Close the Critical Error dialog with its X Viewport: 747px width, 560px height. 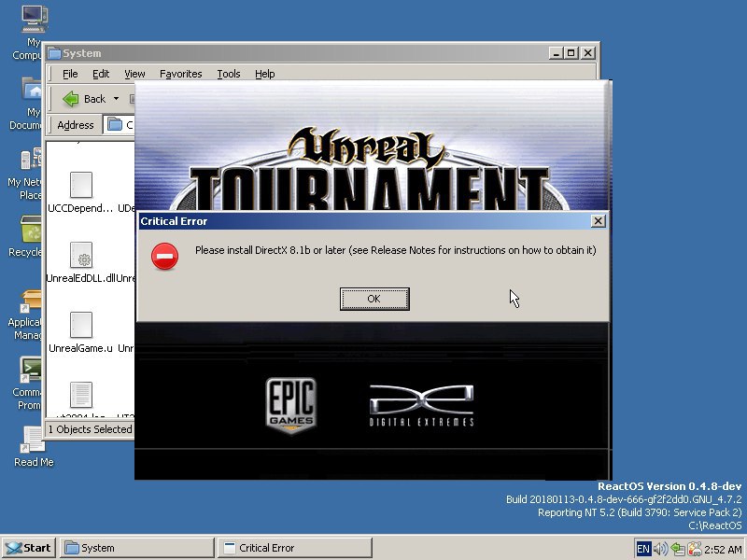coord(598,221)
